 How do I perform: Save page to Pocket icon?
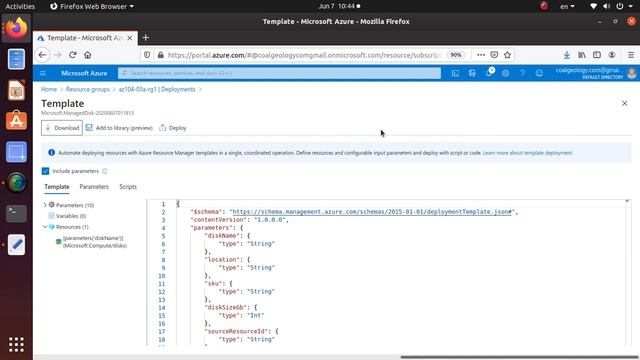(494, 55)
